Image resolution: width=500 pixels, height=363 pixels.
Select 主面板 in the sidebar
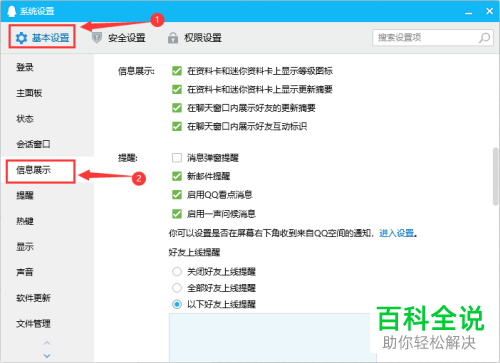click(x=29, y=93)
